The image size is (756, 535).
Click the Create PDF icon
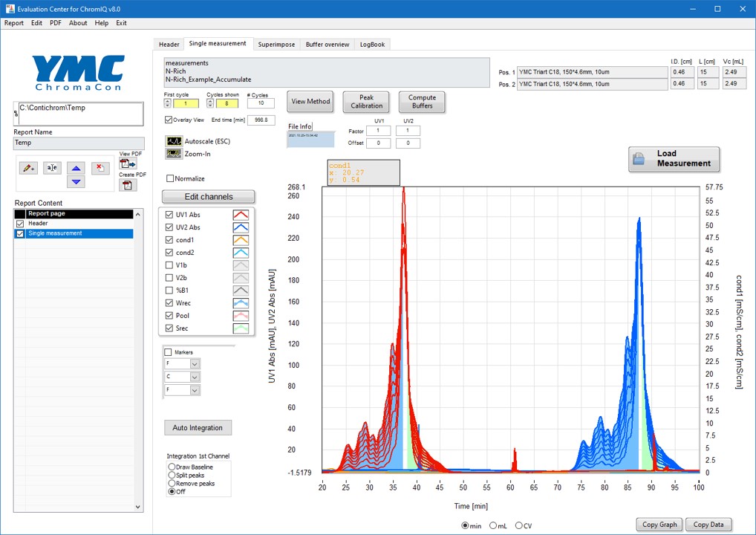[x=126, y=185]
